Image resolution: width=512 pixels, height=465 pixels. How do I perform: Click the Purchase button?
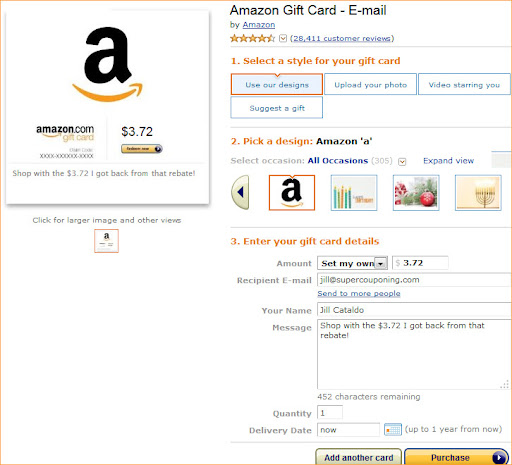[x=456, y=457]
